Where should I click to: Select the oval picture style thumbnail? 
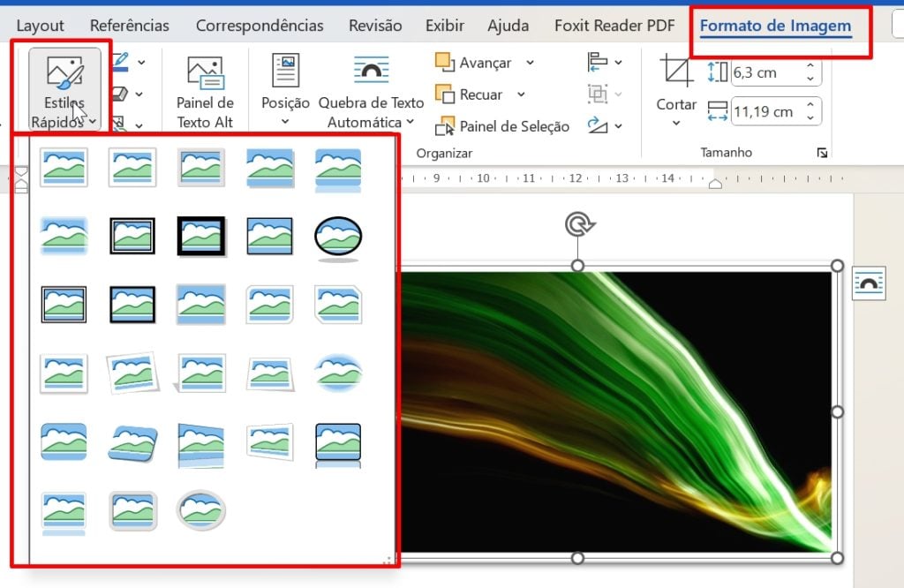(338, 236)
